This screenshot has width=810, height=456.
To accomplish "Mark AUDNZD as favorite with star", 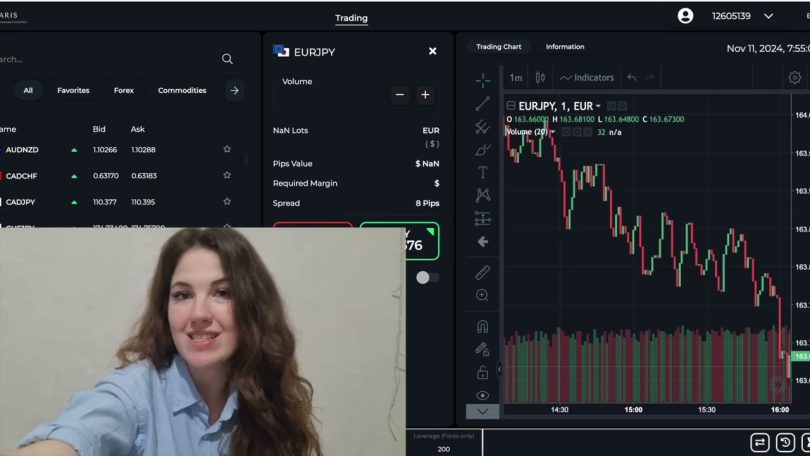I will point(227,150).
